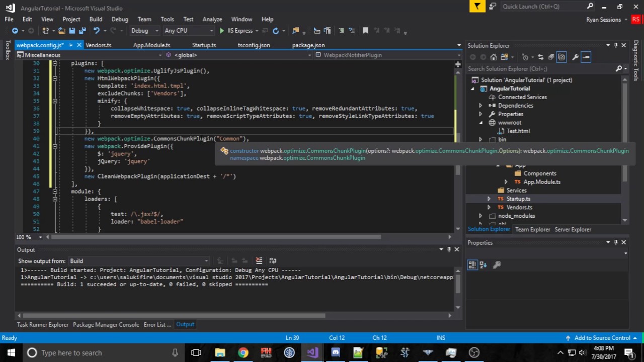This screenshot has width=644, height=362.
Task: Open Visual Studio from the Windows taskbar
Action: point(312,352)
